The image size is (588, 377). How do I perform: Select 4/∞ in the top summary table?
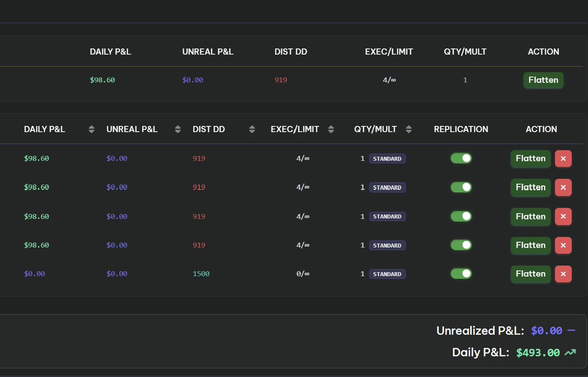click(389, 80)
